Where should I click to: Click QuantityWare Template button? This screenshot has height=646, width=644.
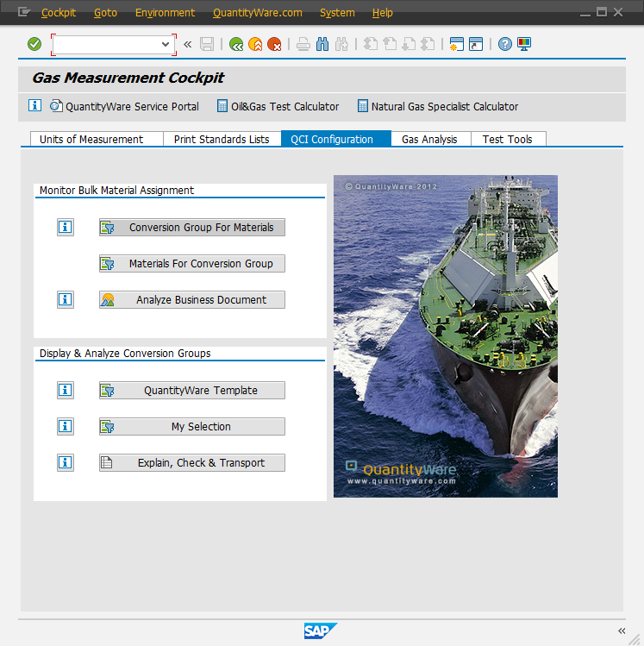click(x=192, y=390)
